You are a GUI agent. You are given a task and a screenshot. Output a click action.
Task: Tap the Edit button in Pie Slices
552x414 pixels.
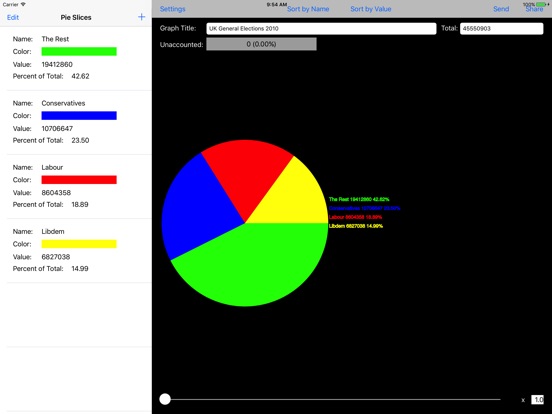[x=13, y=17]
